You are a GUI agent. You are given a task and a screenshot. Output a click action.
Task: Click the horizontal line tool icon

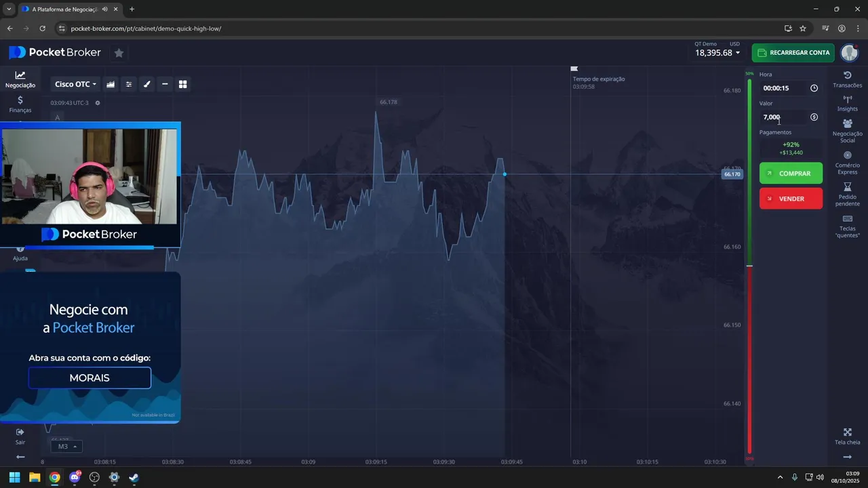[165, 84]
